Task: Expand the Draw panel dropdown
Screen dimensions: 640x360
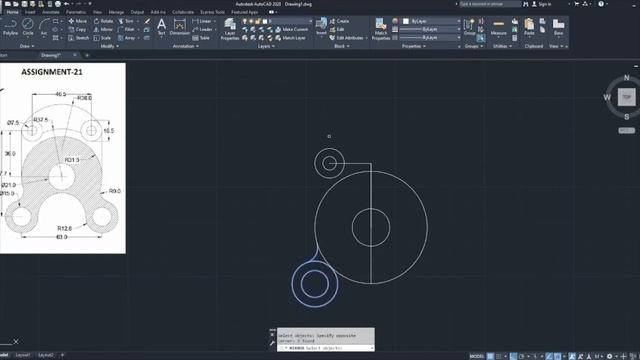Action: pyautogui.click(x=27, y=46)
